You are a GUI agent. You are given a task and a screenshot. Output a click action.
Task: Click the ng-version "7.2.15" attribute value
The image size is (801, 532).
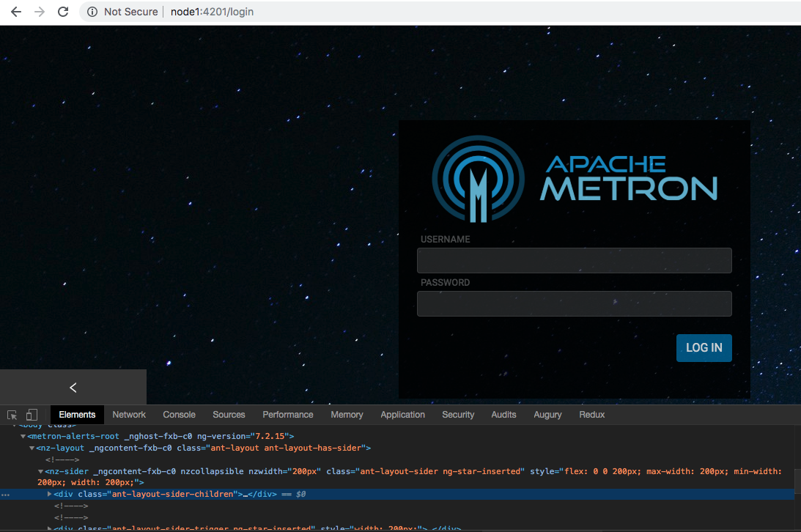pos(270,437)
